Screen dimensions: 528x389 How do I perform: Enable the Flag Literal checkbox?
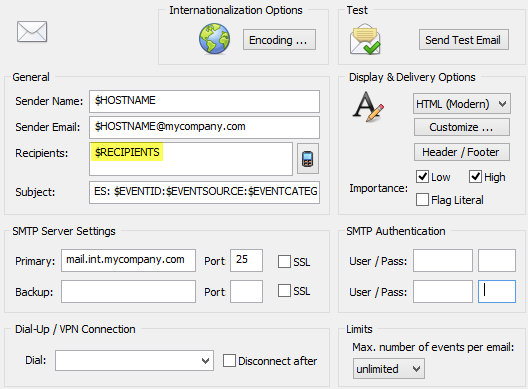pos(422,200)
